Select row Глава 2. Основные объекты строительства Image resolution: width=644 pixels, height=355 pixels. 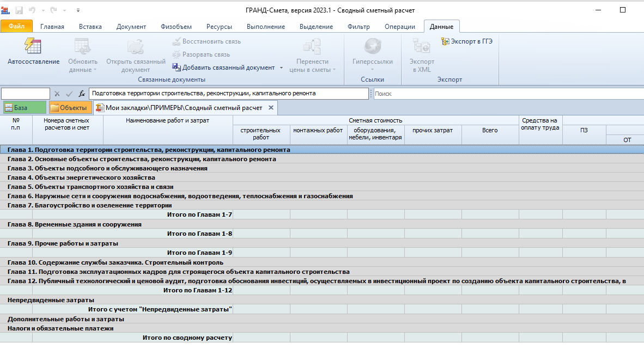coord(322,159)
